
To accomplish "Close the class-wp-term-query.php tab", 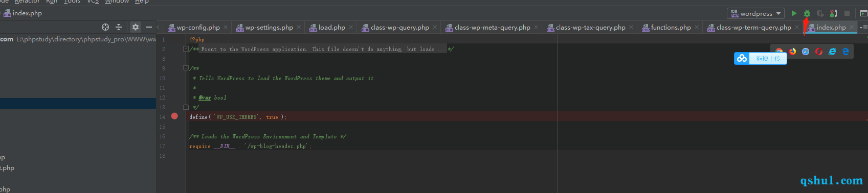I will [x=797, y=28].
